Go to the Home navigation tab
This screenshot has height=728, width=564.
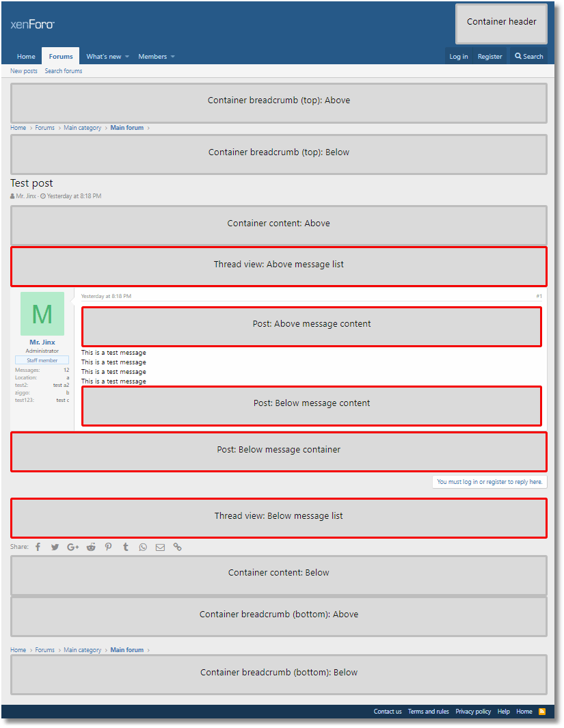tap(26, 57)
